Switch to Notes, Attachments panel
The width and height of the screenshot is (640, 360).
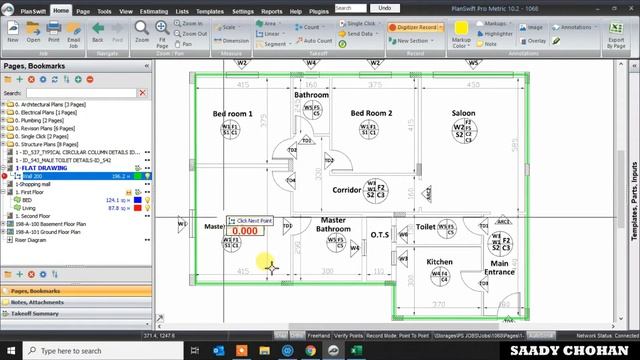[x=76, y=302]
